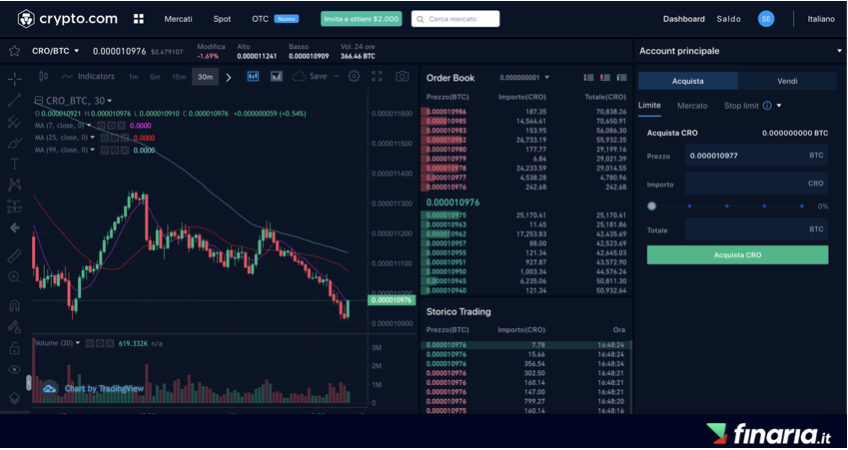This screenshot has height=450, width=848.
Task: Click the Importo CRO input field
Action: 756,183
